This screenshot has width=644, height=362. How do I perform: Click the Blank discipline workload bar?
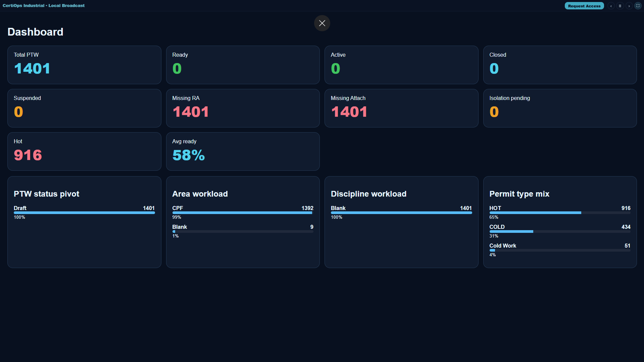coord(401,213)
